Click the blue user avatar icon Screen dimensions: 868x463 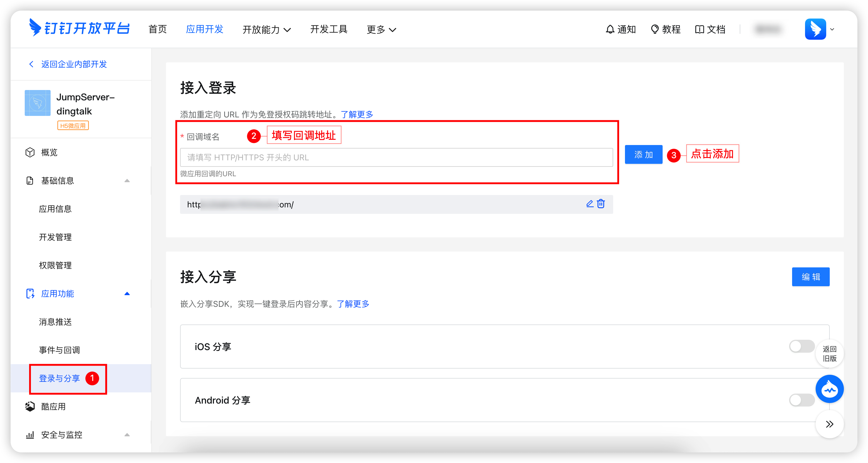pyautogui.click(x=815, y=29)
